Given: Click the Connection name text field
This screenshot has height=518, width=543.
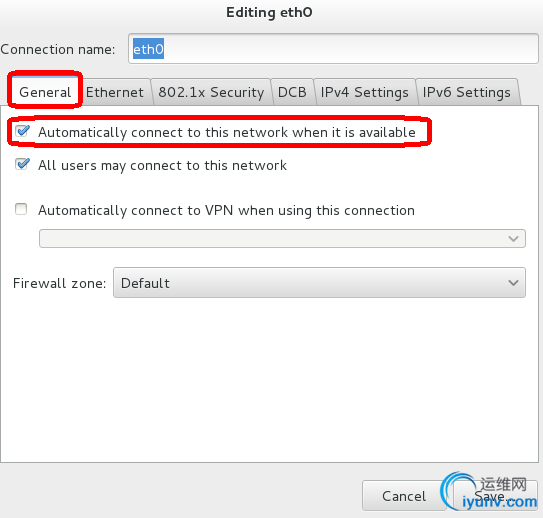Looking at the screenshot, I should pyautogui.click(x=333, y=49).
